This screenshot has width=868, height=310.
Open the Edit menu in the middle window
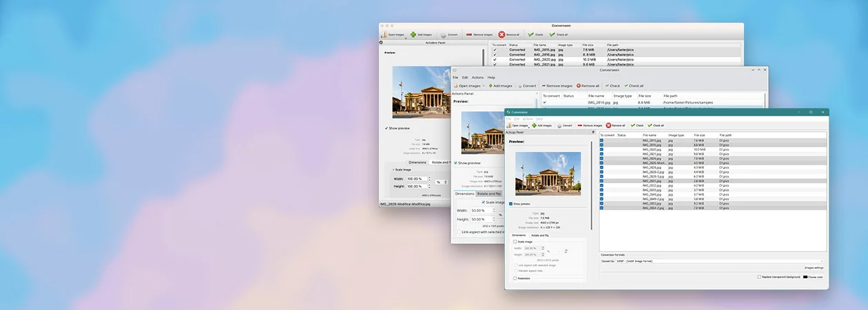click(465, 77)
